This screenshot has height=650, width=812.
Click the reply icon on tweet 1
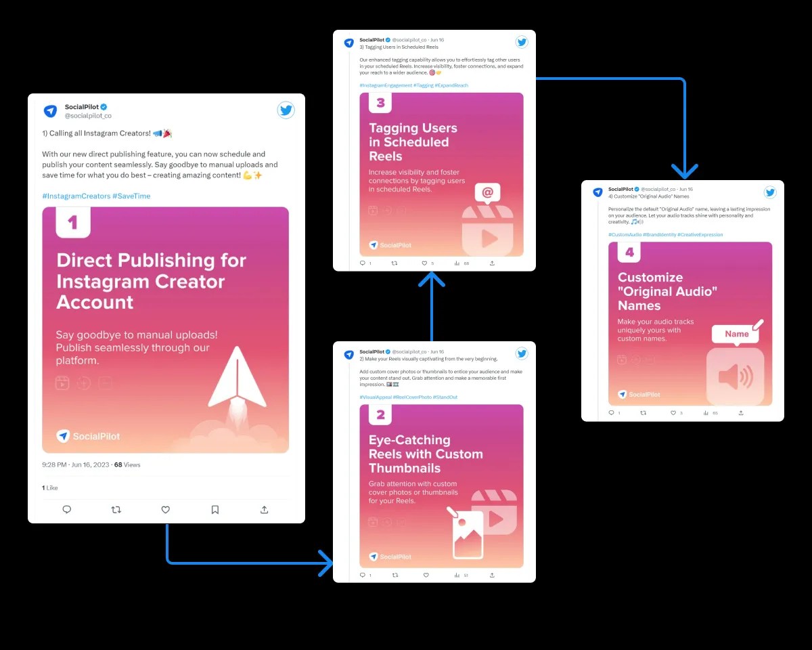pos(67,510)
